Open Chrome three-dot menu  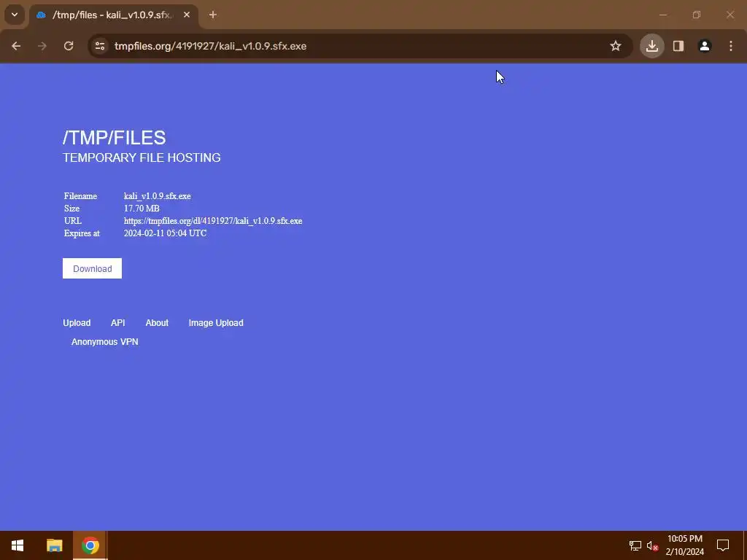pyautogui.click(x=731, y=46)
